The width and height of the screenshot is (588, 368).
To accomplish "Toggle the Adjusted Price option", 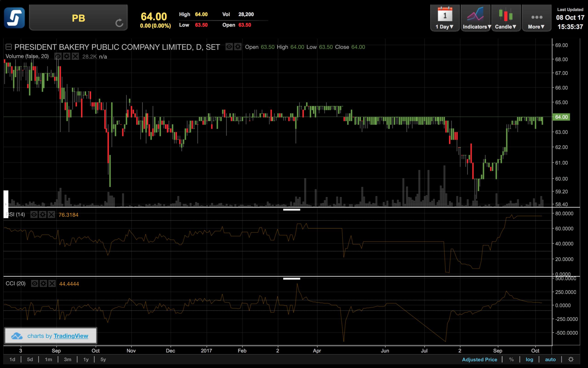I will tap(479, 359).
